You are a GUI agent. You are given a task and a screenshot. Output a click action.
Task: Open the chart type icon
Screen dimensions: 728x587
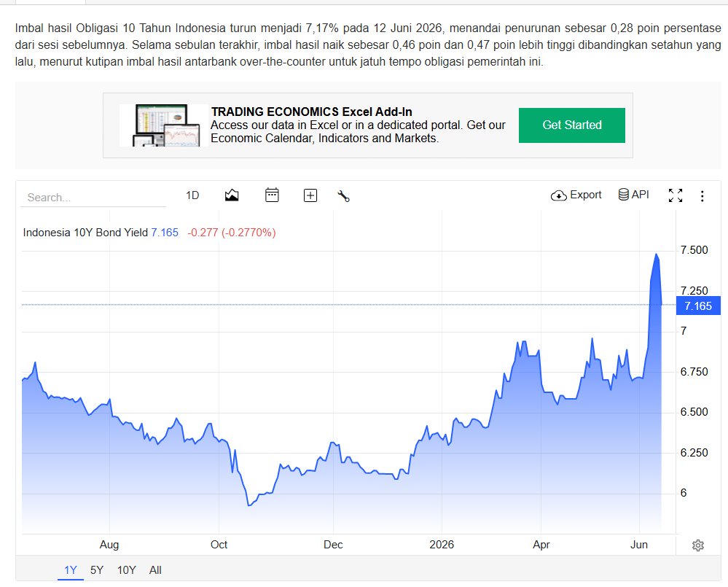(232, 195)
